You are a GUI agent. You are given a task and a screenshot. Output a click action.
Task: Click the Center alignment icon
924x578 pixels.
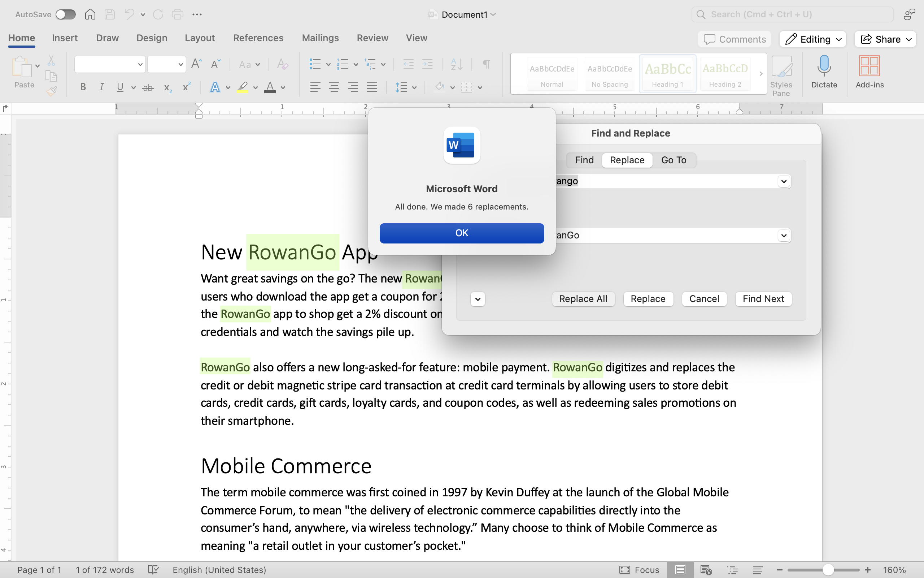coord(334,87)
